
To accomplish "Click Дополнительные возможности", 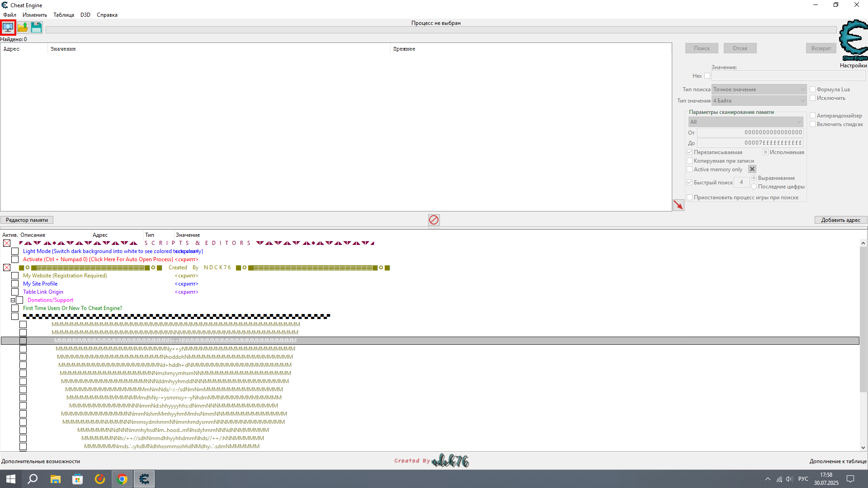I will click(41, 461).
